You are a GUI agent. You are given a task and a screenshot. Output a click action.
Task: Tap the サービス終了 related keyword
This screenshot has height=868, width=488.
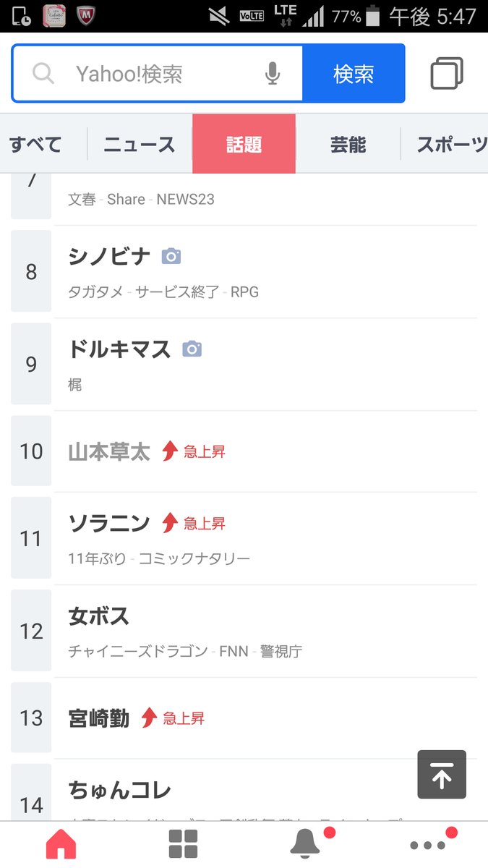tap(177, 292)
